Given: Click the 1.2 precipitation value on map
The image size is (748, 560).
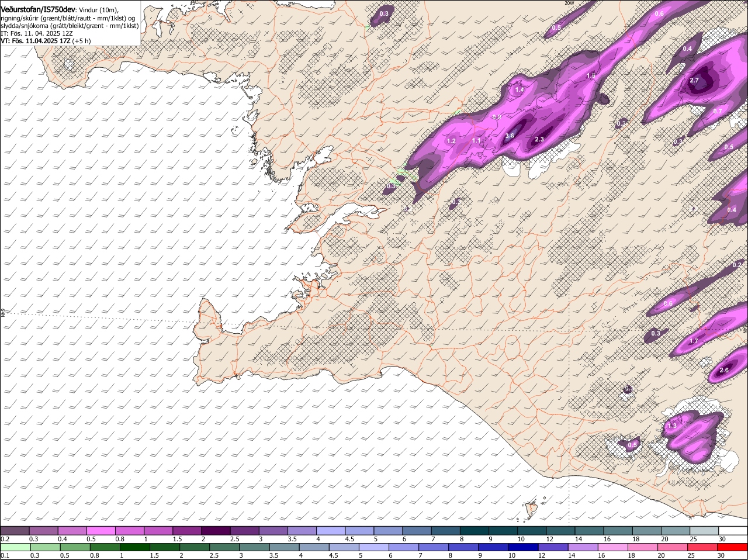Looking at the screenshot, I should pos(451,141).
